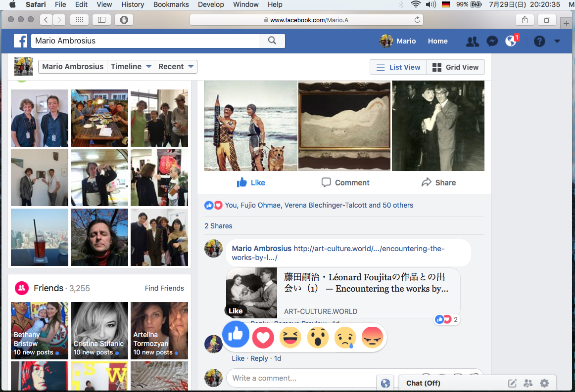Screen dimensions: 575x392
Task: Open the 2 Shares link
Action: [x=218, y=226]
